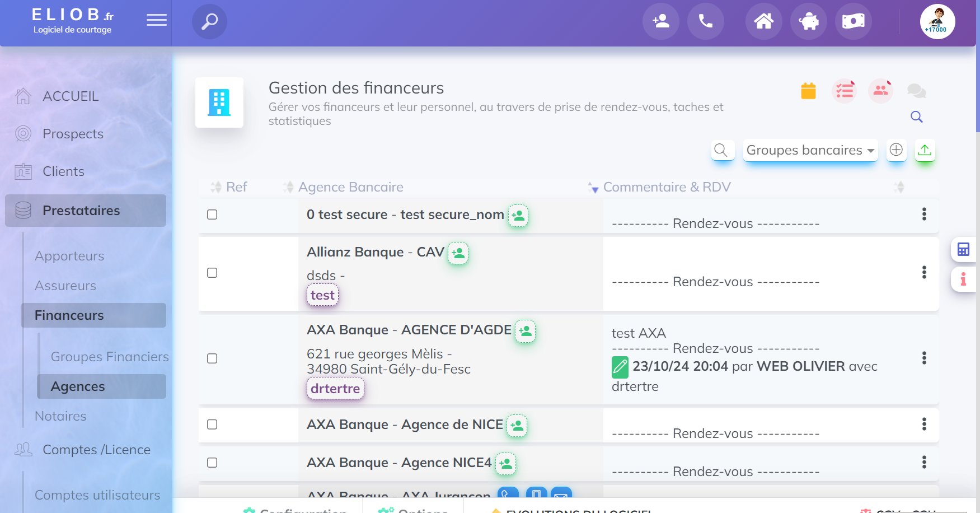Open the Groupes bancaires dropdown

[810, 150]
